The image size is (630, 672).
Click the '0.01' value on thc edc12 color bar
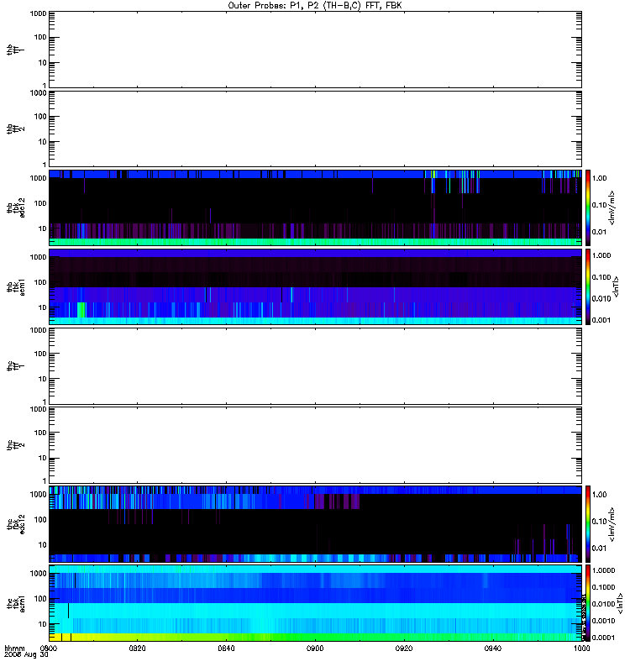pyautogui.click(x=600, y=549)
